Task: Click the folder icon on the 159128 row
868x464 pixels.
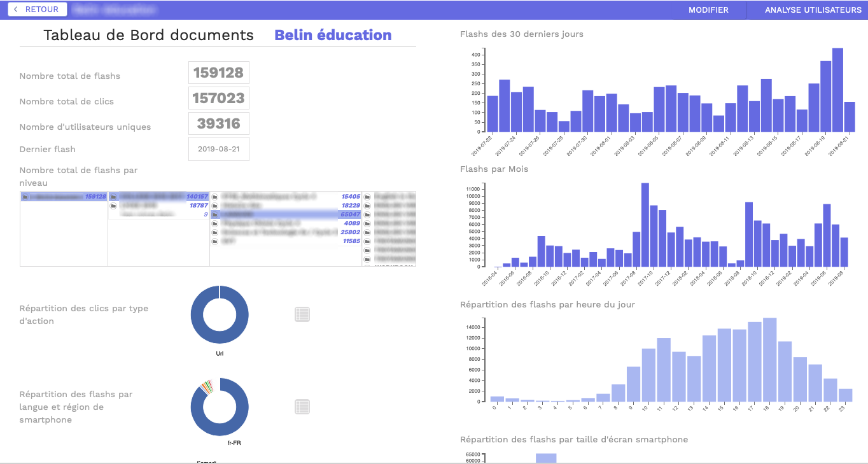Action: click(25, 197)
